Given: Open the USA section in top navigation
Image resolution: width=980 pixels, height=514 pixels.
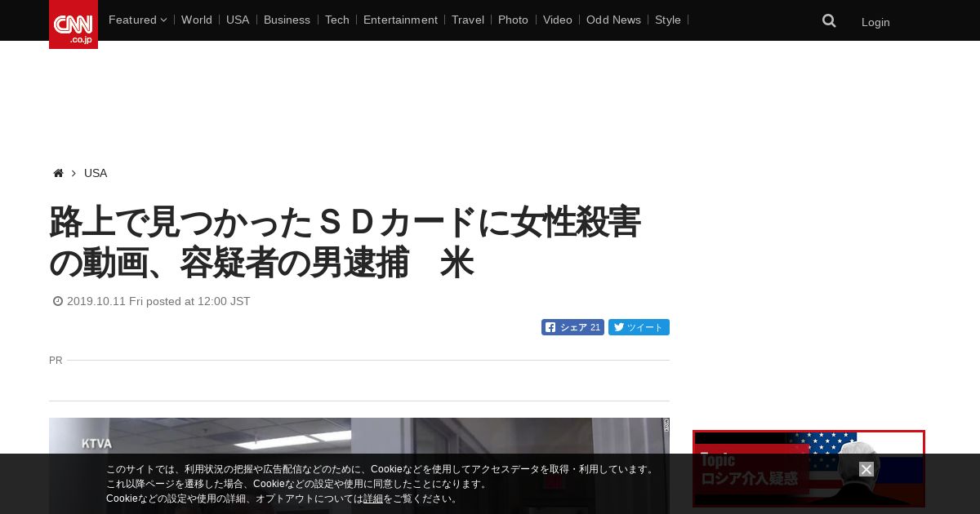Looking at the screenshot, I should [238, 20].
